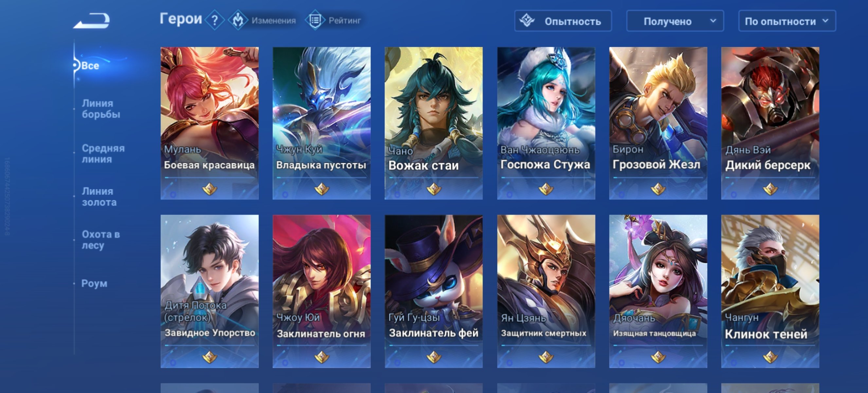Switch to Линия борьбы tab
This screenshot has height=393, width=868.
coord(101,108)
